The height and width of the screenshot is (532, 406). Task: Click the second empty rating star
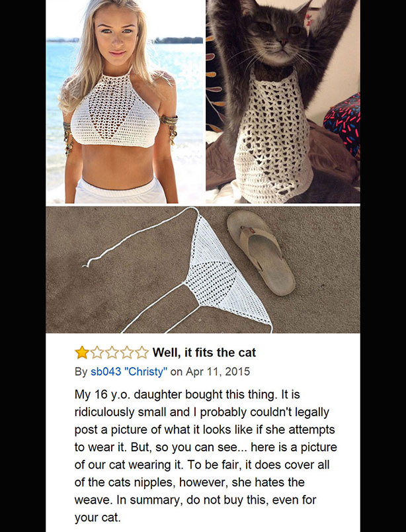coord(97,353)
